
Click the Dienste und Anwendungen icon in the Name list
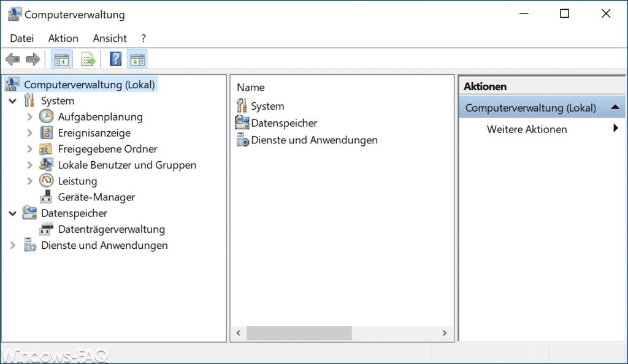[x=242, y=140]
